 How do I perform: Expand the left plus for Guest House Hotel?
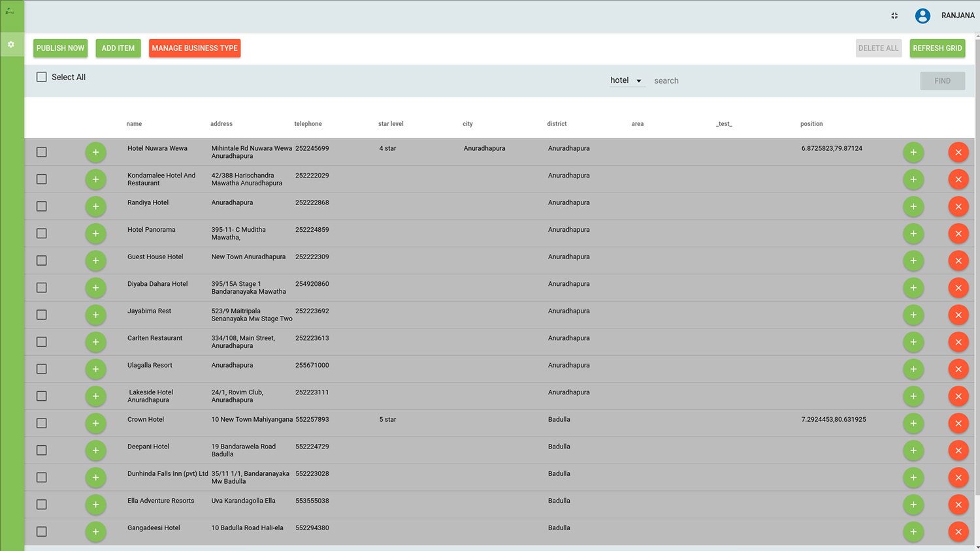(95, 260)
